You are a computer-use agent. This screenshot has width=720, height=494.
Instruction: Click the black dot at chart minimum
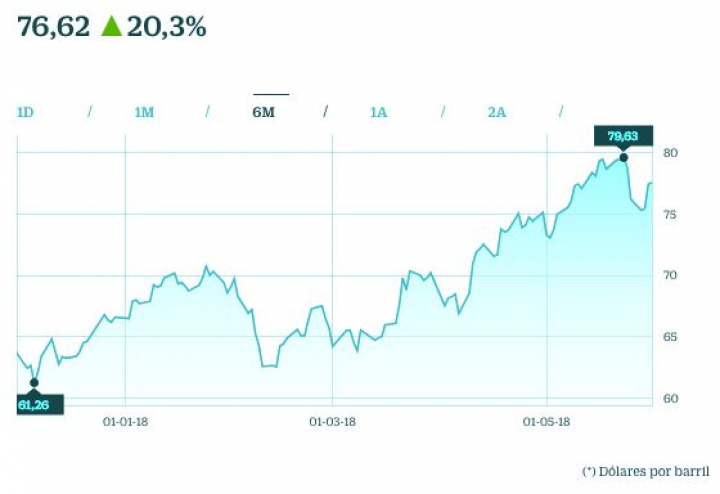click(34, 382)
